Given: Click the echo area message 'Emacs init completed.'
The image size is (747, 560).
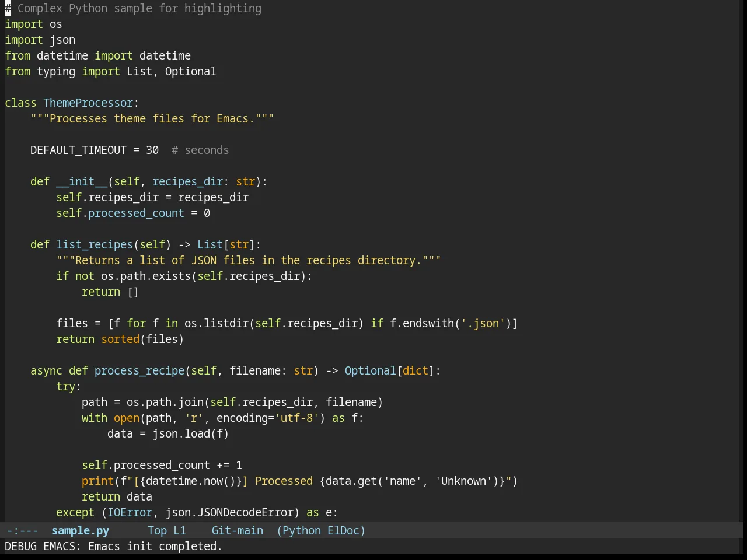Looking at the screenshot, I should pyautogui.click(x=155, y=546).
